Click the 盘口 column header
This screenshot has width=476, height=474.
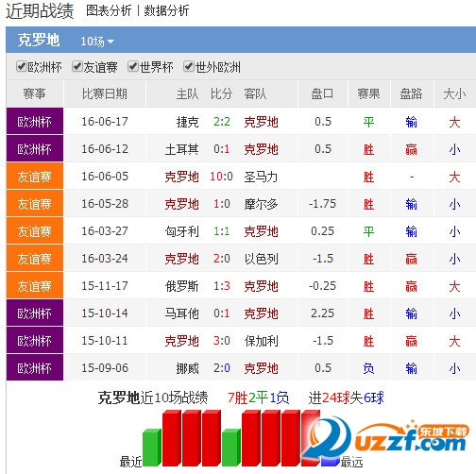[x=322, y=93]
